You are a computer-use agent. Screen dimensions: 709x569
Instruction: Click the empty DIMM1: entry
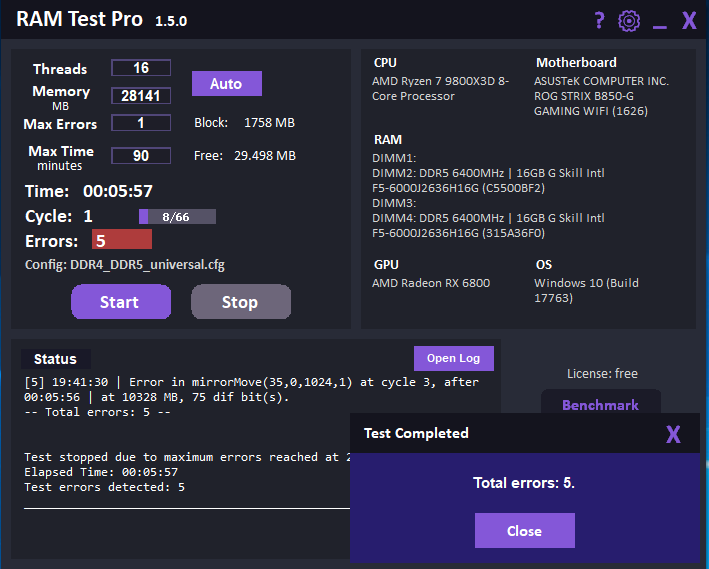(394, 158)
